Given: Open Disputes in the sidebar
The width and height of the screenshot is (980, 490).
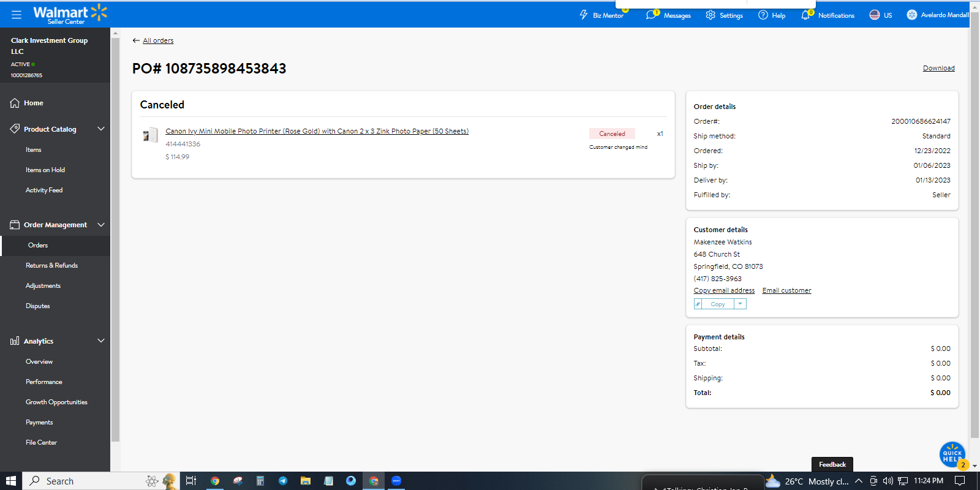Looking at the screenshot, I should pos(38,306).
